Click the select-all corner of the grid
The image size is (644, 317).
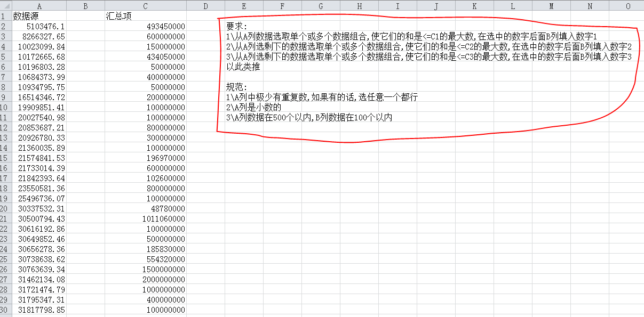click(5, 6)
